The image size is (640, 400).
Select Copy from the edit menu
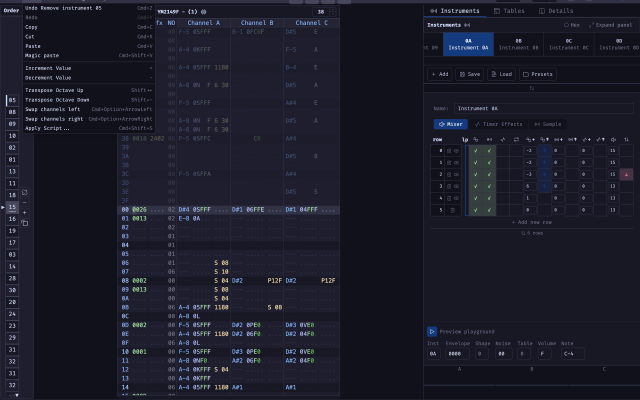point(89,27)
